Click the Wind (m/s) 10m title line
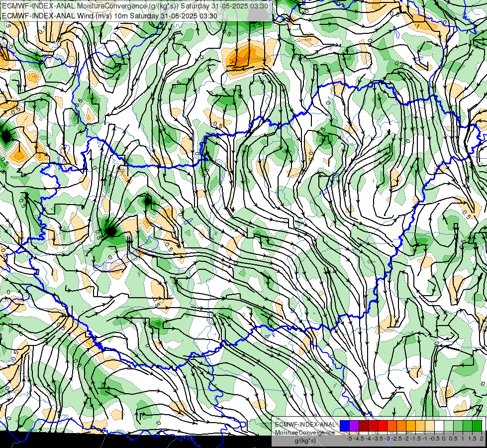Screen dimensions: 487x448 tap(109, 16)
